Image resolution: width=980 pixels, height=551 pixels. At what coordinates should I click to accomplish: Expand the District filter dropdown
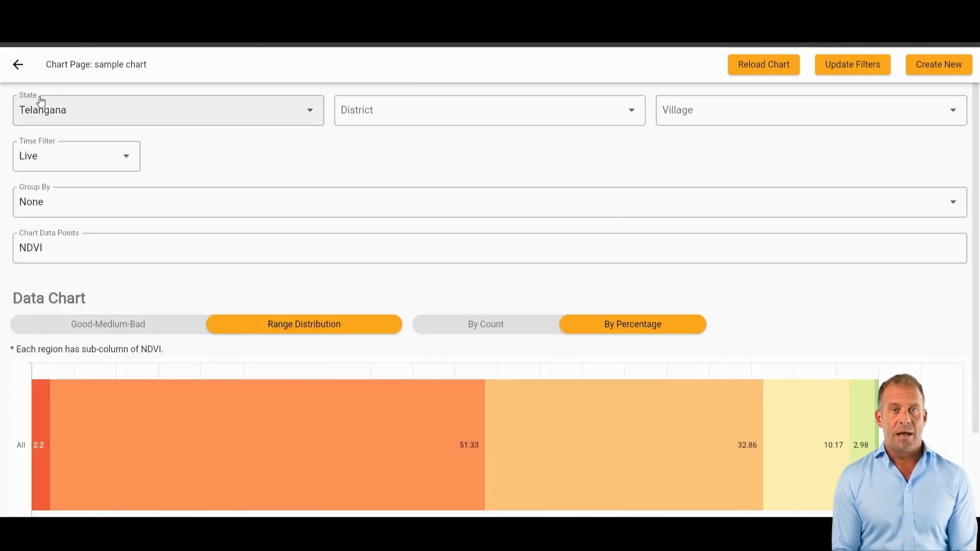point(631,110)
